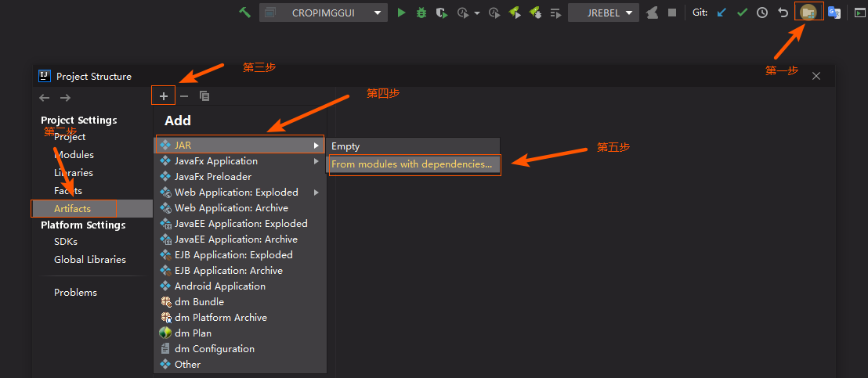The image size is (868, 378).
Task: Commit changes with the green Git checkmark
Action: 743,13
